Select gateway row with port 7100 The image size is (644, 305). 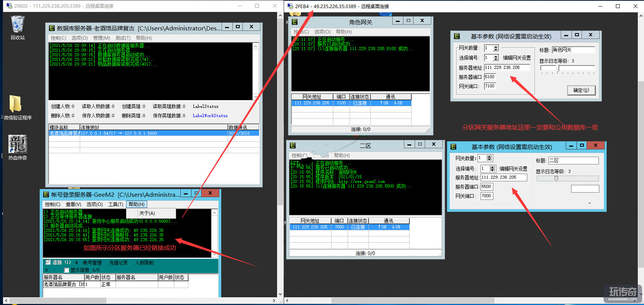pyautogui.click(x=351, y=103)
